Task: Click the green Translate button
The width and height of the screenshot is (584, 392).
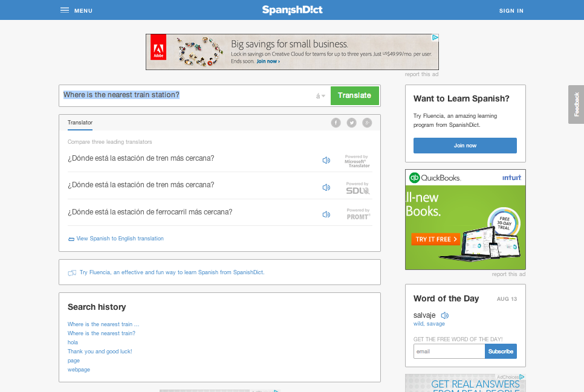Action: [354, 95]
